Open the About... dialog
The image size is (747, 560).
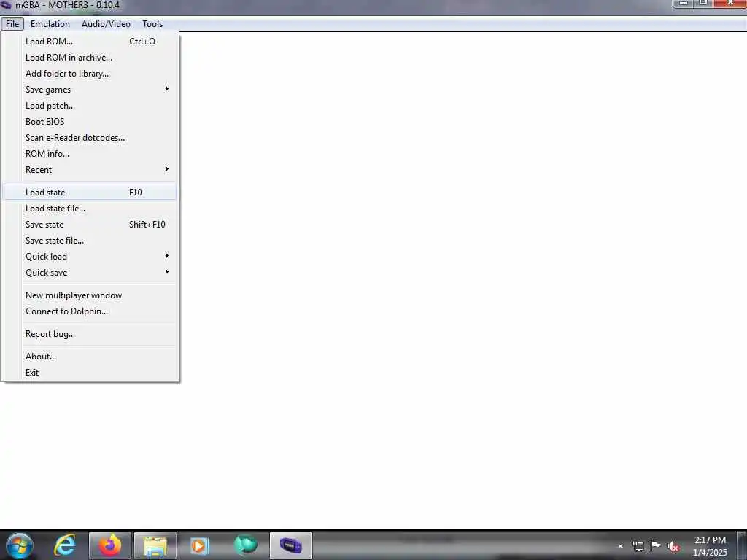coord(90,356)
